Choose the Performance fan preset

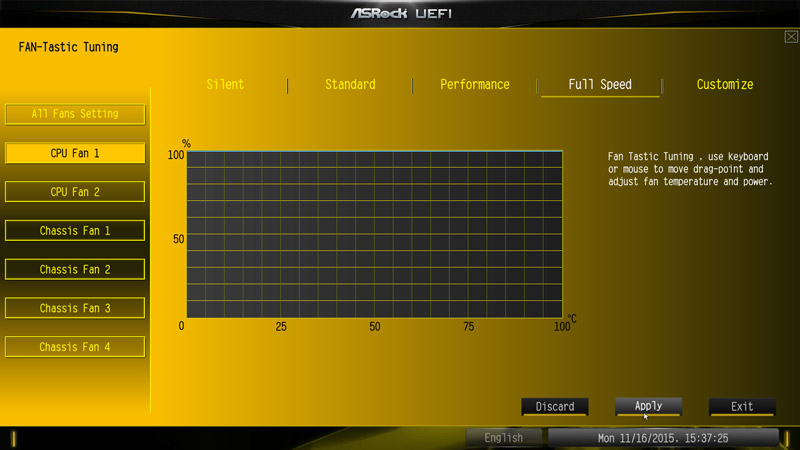pyautogui.click(x=474, y=85)
